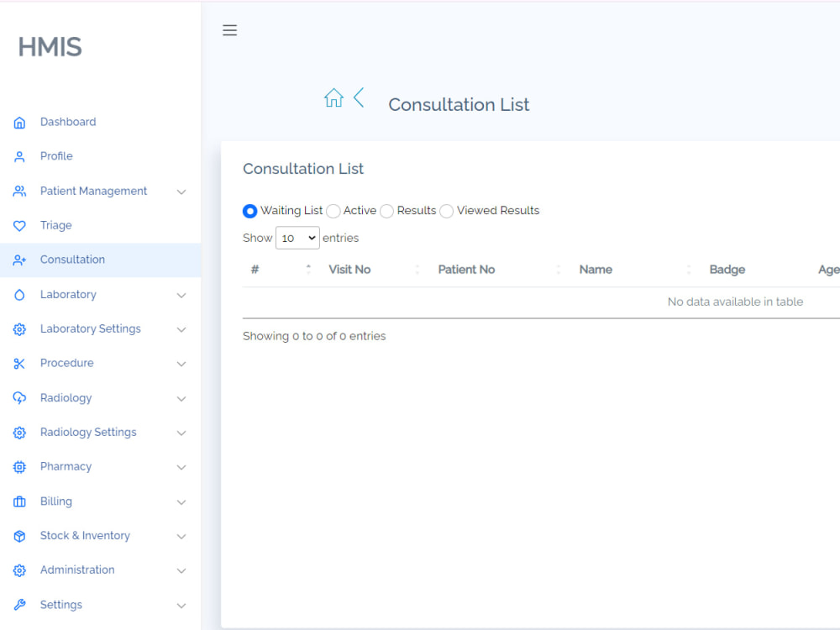The image size is (840, 630).
Task: Click the Administration menu label
Action: tap(77, 570)
